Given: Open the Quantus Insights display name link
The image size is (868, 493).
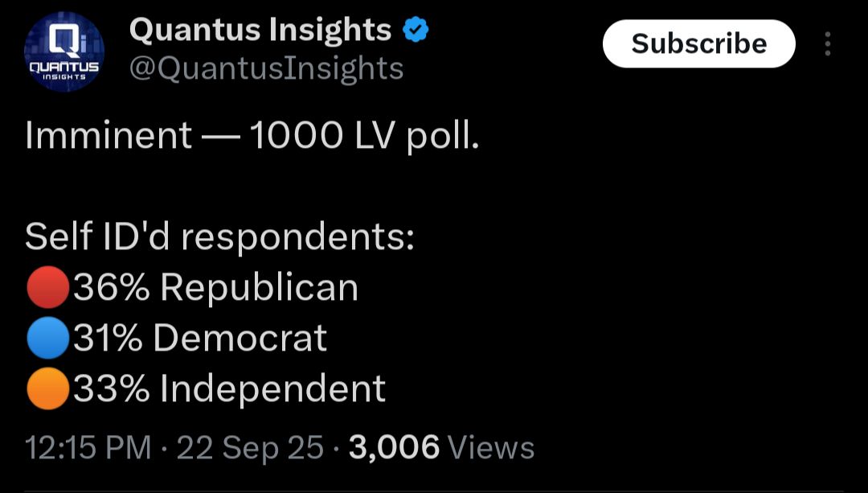Looking at the screenshot, I should (x=260, y=31).
